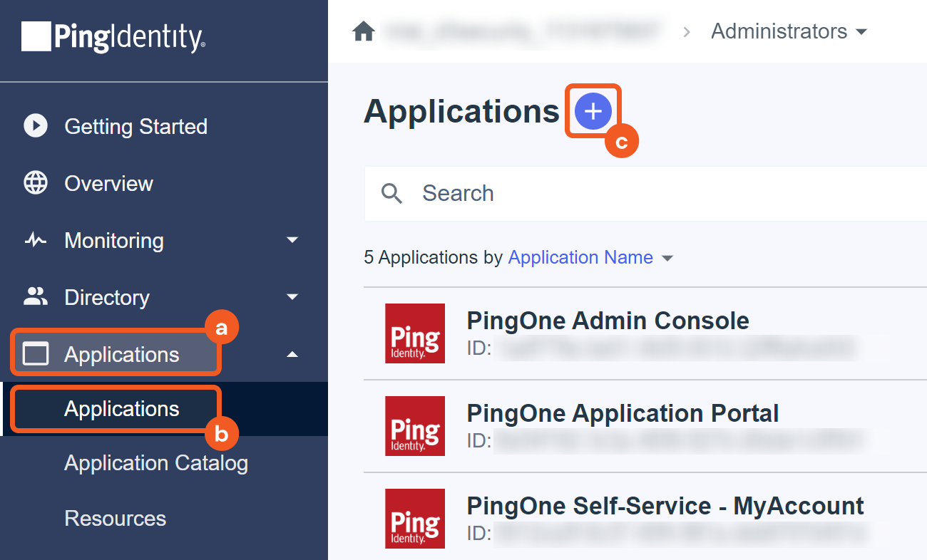Click the Search applications input field
Viewport: 927px width, 560px height.
(x=642, y=193)
